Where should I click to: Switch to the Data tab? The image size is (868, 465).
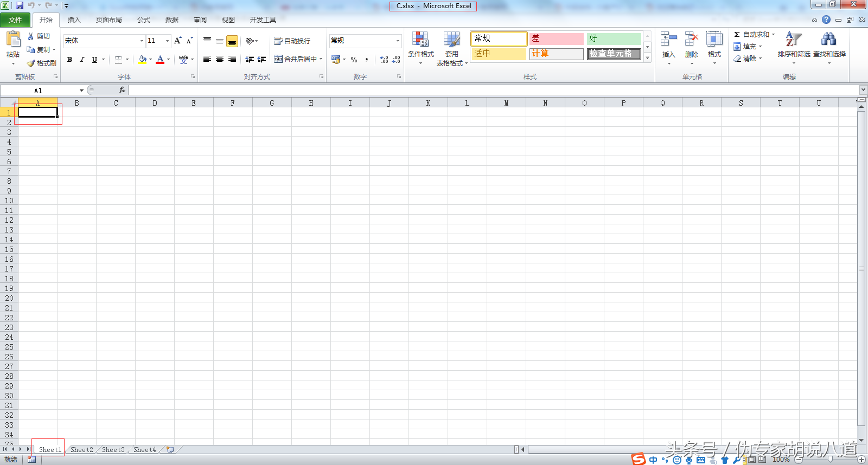click(x=172, y=20)
